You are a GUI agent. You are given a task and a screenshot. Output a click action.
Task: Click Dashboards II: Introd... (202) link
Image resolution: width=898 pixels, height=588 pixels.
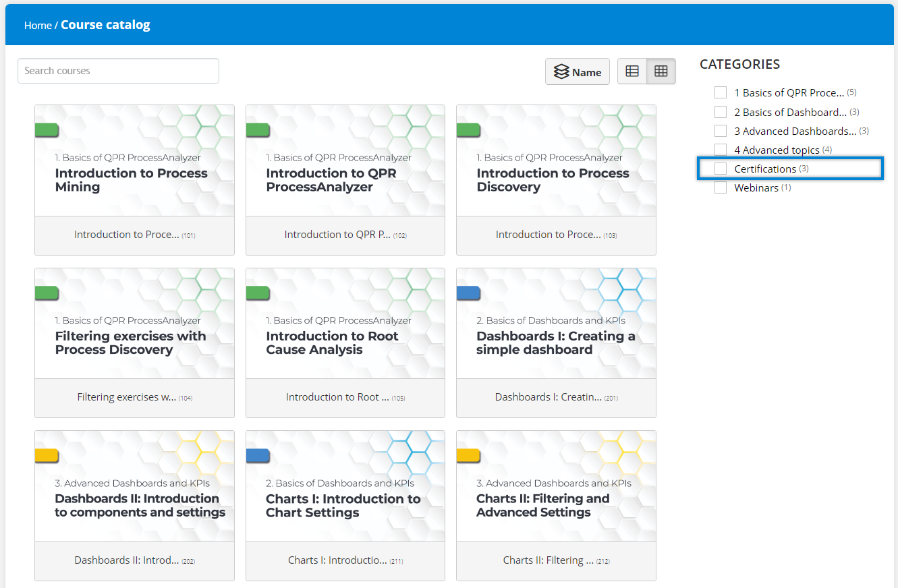pyautogui.click(x=134, y=560)
